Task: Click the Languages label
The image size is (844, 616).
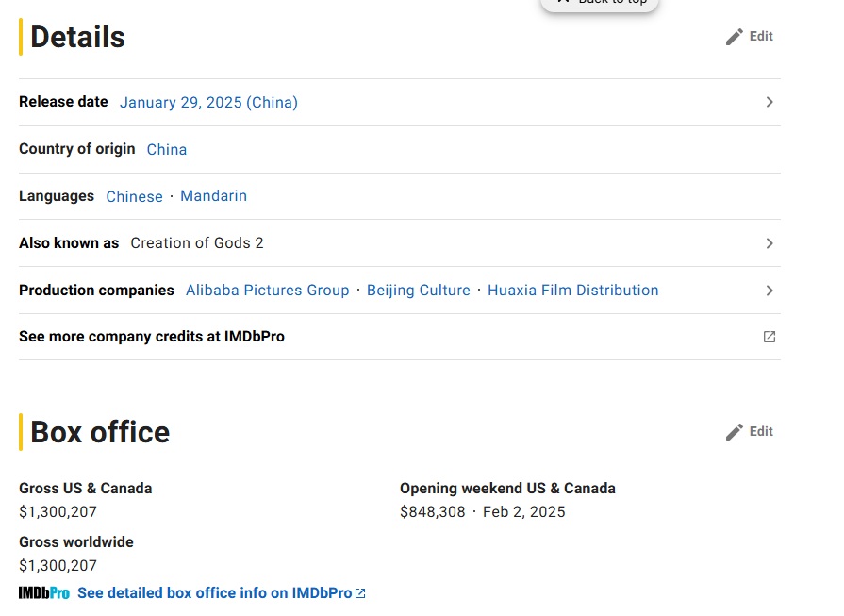Action: [x=57, y=196]
